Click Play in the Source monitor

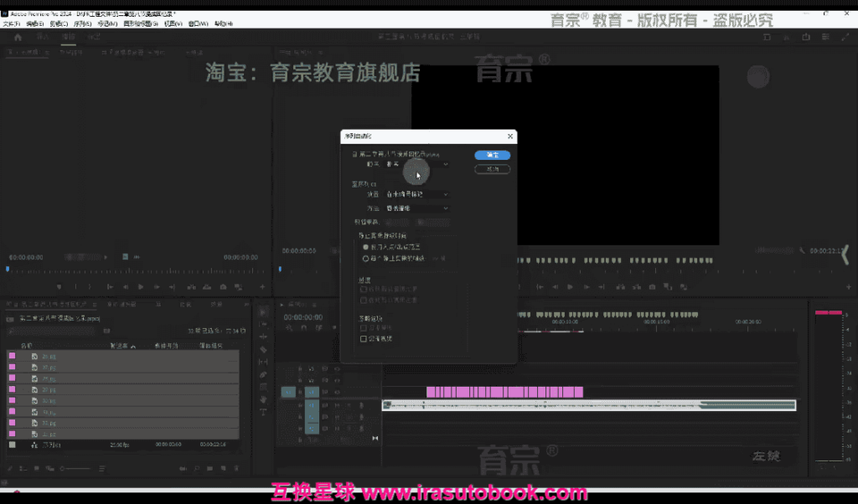[x=141, y=287]
